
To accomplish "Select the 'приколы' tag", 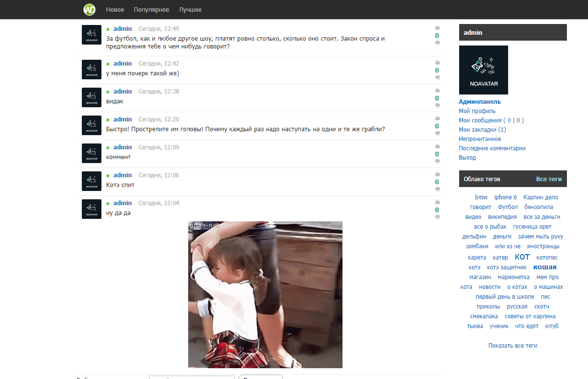I will pos(488,307).
